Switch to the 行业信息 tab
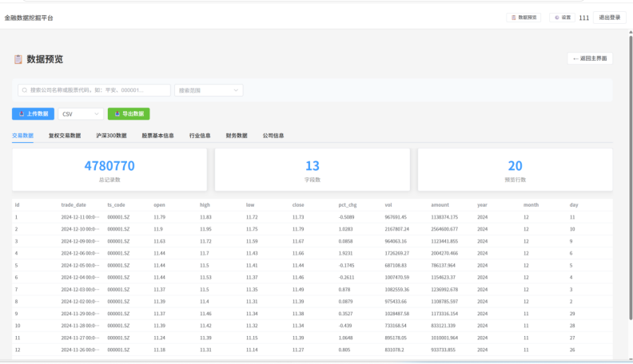This screenshot has height=364, width=633. 200,136
